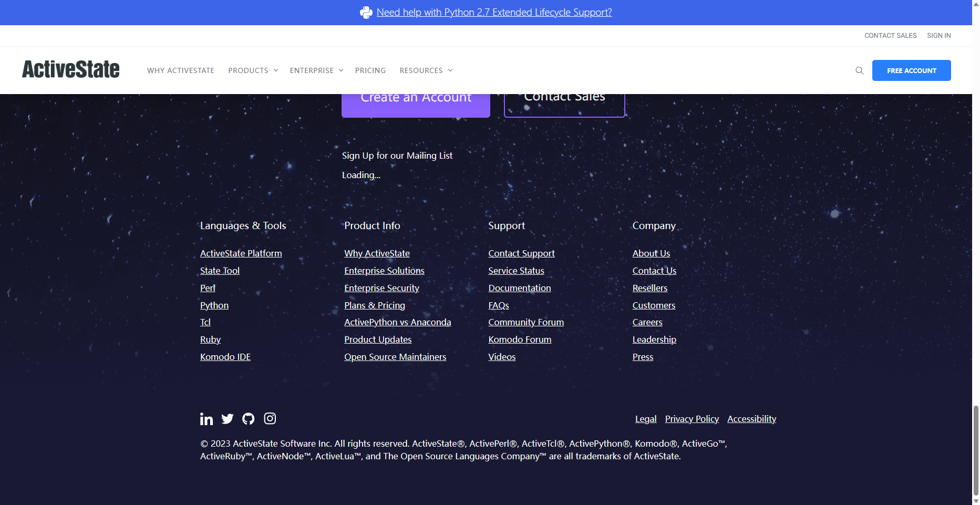Screen dimensions: 980x505
Task: Expand the Resources dropdown menu
Action: tap(426, 70)
